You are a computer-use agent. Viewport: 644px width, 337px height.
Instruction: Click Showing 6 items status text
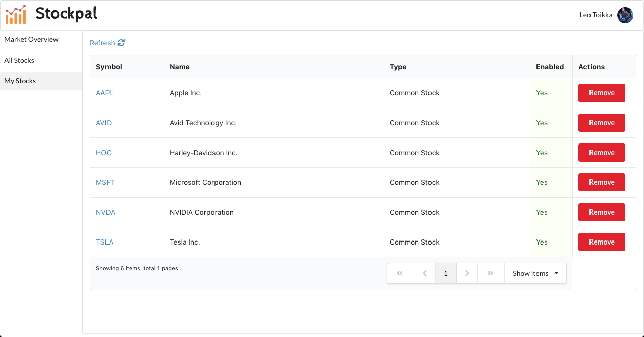click(x=137, y=268)
